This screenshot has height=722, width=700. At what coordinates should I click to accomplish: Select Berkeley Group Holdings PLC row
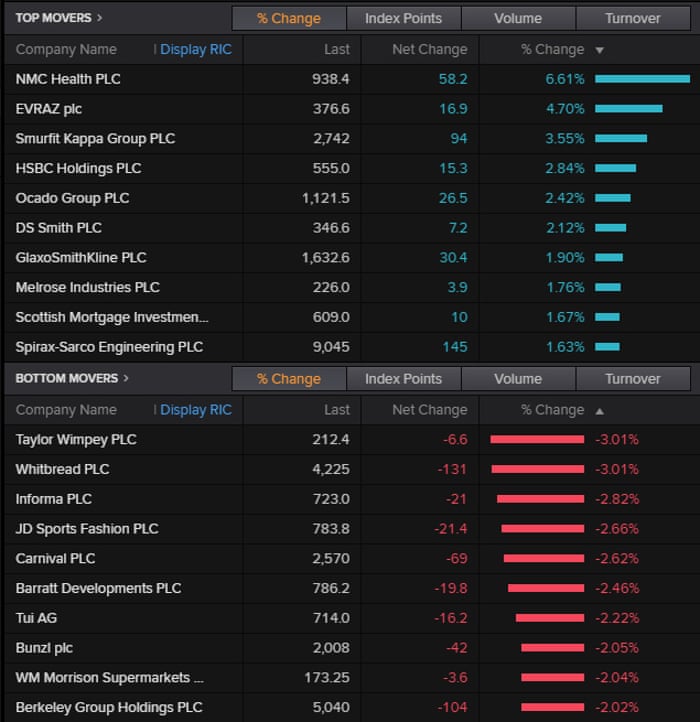(x=109, y=707)
